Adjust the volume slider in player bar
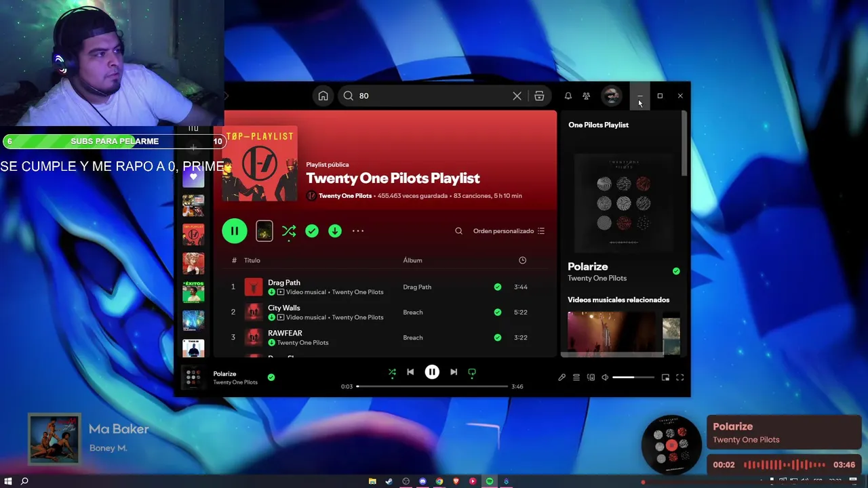868x488 pixels. tap(633, 378)
